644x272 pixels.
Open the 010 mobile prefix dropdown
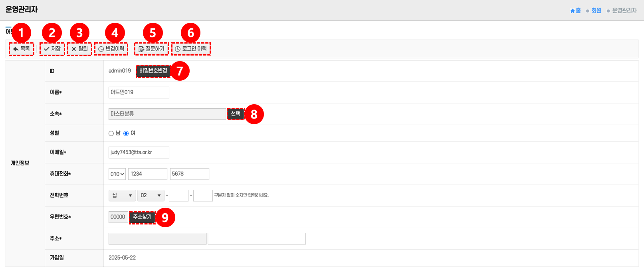click(x=117, y=174)
